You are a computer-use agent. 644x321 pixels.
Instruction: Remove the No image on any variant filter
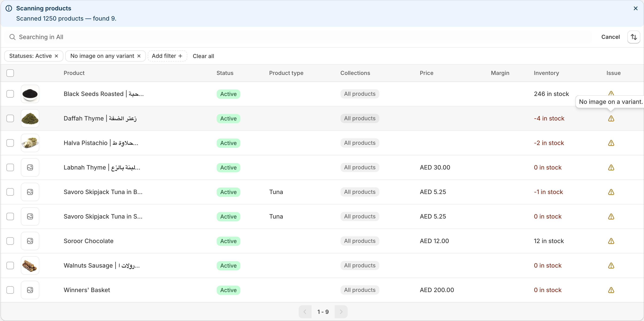pyautogui.click(x=139, y=56)
